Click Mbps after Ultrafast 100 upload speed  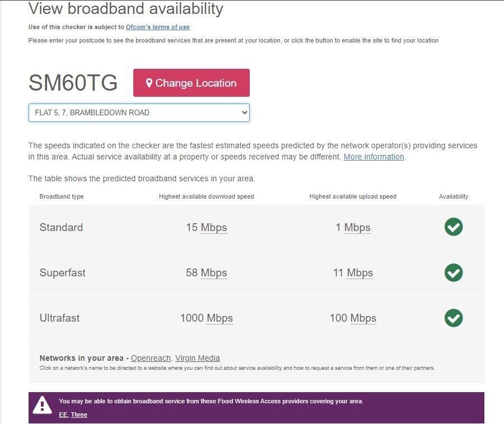(363, 318)
